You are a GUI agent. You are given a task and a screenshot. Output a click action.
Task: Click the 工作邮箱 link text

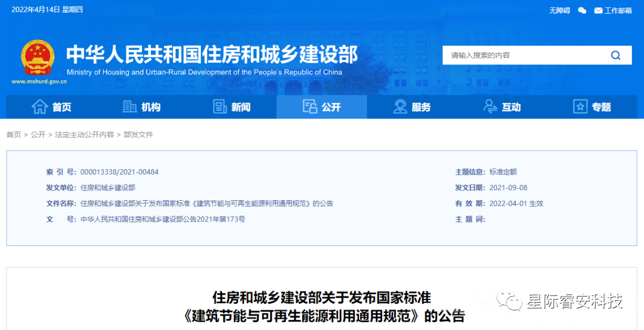tap(618, 11)
